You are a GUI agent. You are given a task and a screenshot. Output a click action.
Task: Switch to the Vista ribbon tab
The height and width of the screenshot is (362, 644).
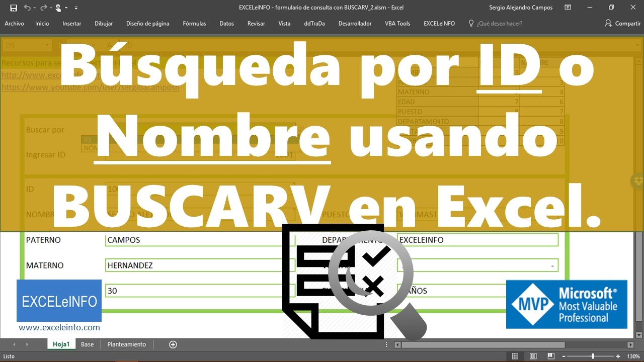point(284,24)
